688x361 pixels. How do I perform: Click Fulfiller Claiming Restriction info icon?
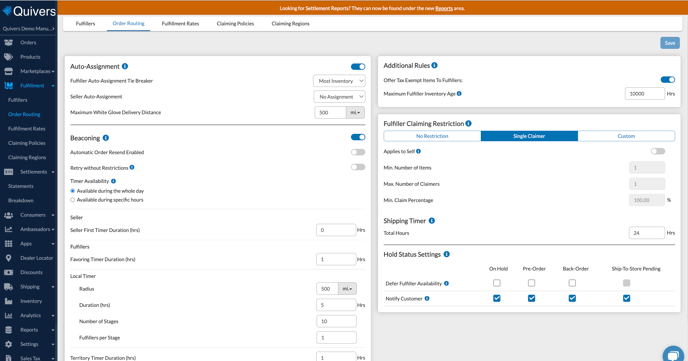point(469,123)
